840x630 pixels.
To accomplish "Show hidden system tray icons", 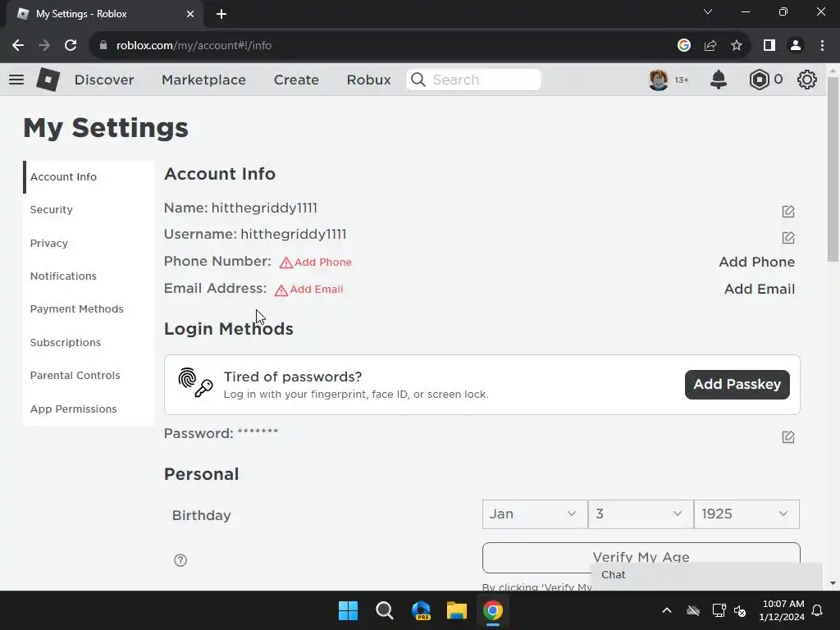I will [667, 610].
